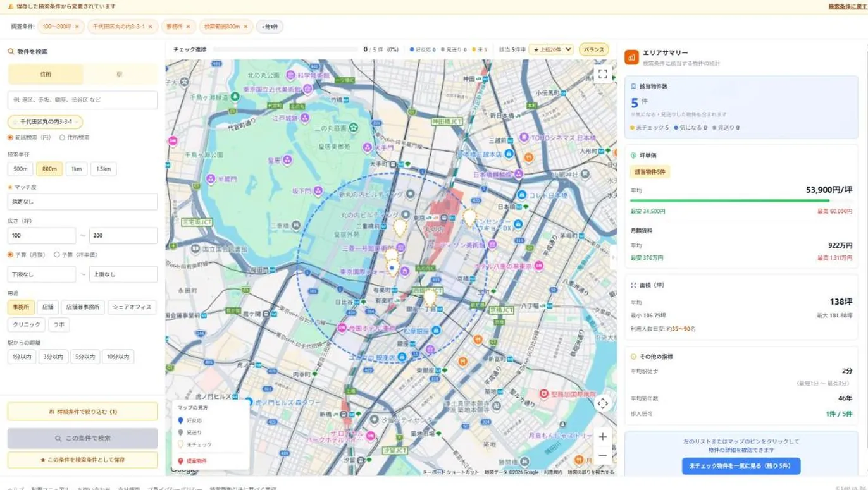Switch to the 住所 tab
The image size is (868, 490).
(46, 74)
